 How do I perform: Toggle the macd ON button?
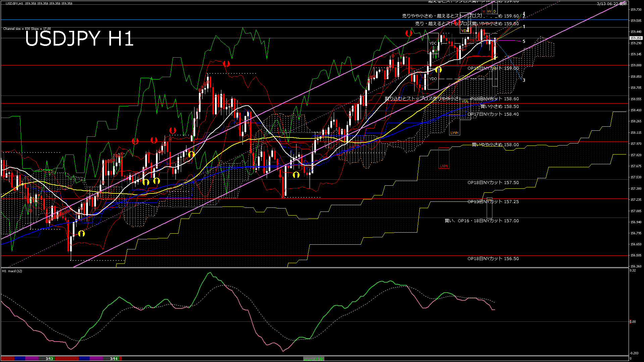314,359
